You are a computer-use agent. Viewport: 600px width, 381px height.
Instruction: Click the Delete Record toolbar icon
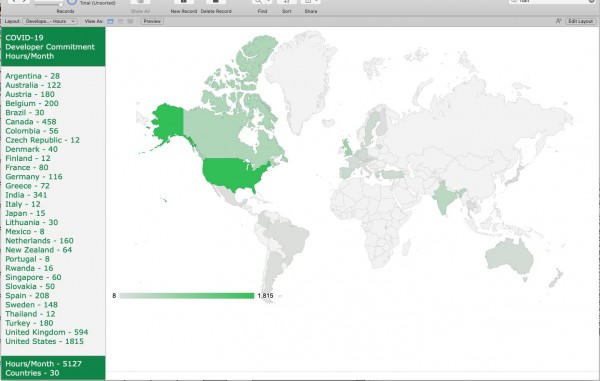tap(216, 2)
